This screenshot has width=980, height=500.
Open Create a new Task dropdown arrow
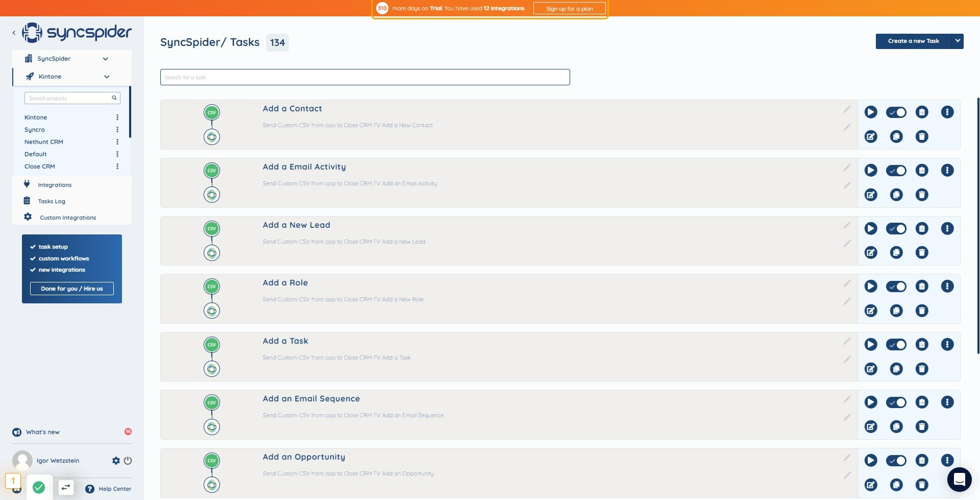958,41
